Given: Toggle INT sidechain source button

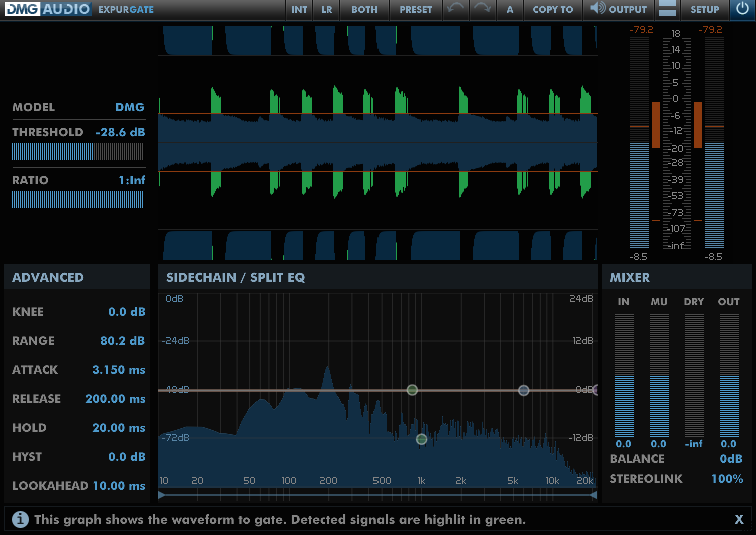Looking at the screenshot, I should [299, 10].
